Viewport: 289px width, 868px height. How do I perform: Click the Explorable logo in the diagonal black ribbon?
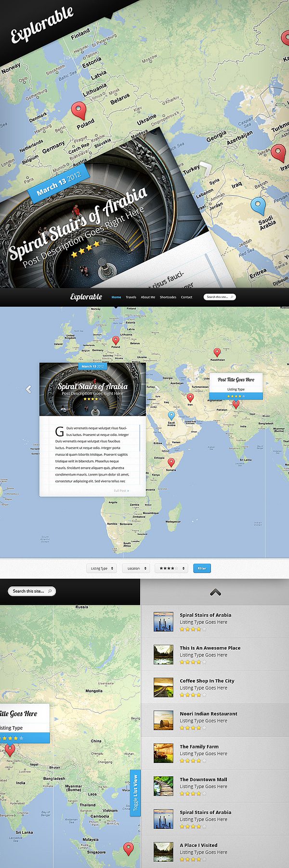(x=42, y=24)
